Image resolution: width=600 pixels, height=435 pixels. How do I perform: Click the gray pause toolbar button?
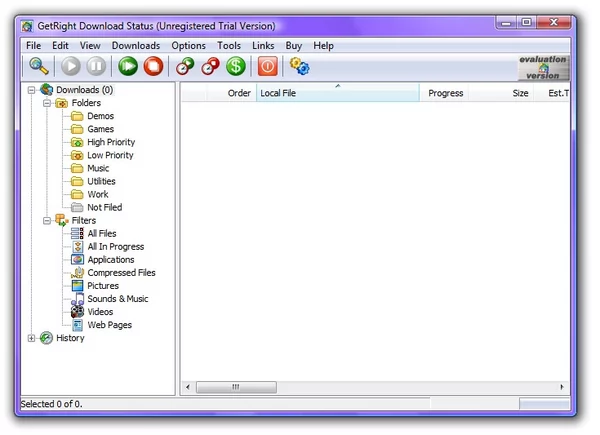click(x=96, y=66)
